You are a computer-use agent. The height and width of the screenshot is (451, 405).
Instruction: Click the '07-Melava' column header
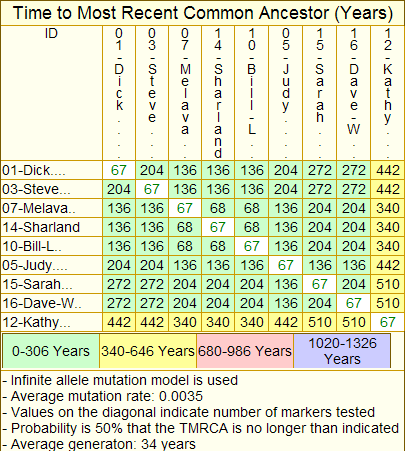185,93
